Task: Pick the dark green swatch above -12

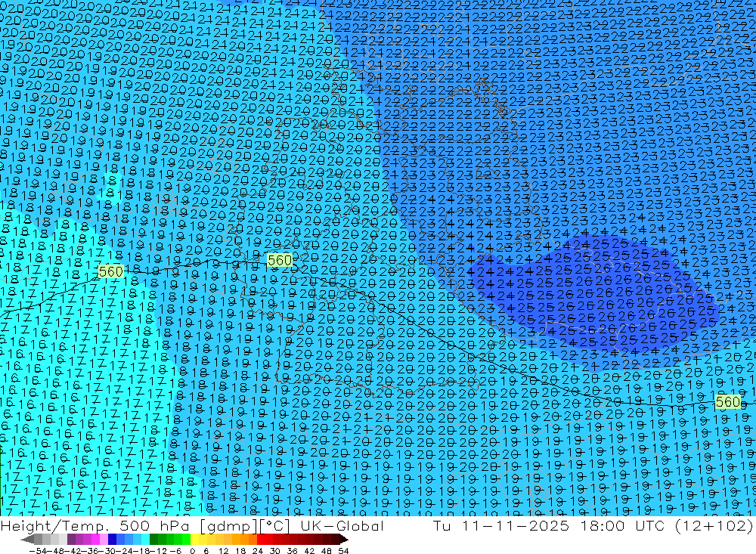Action: pyautogui.click(x=153, y=539)
